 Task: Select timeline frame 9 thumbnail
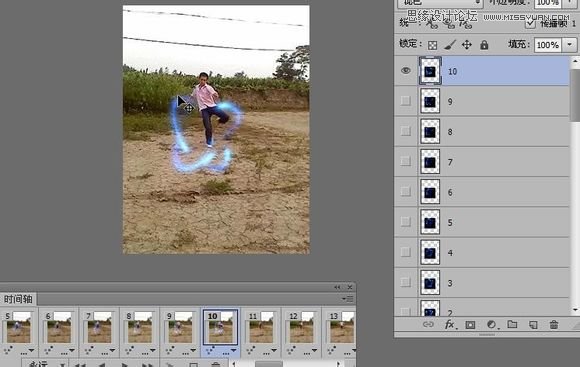click(180, 327)
